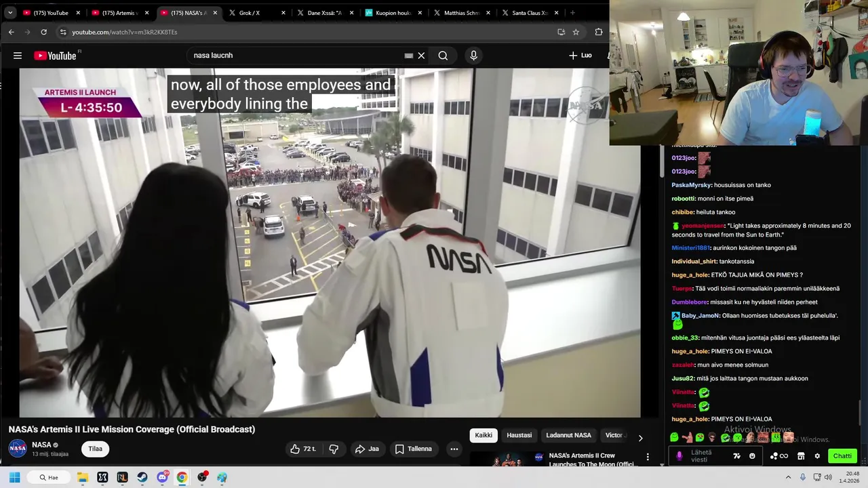Clear the YouTube search query with X
868x488 pixels.
(421, 56)
